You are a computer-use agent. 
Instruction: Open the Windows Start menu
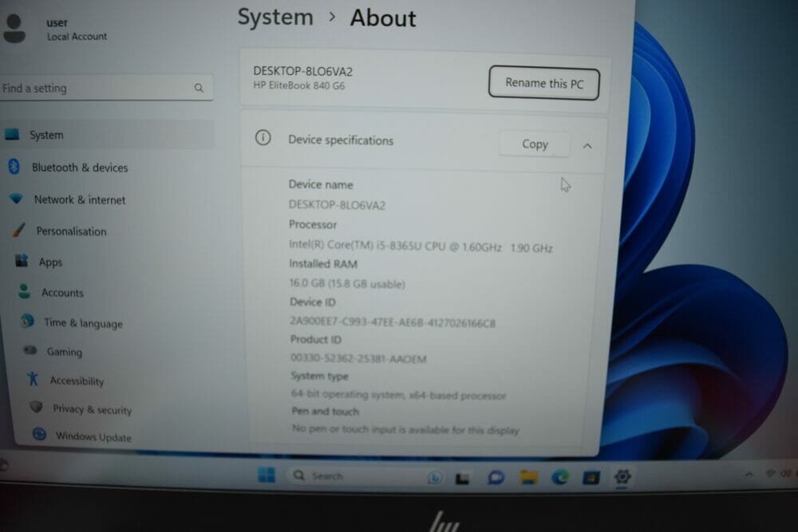(x=267, y=475)
